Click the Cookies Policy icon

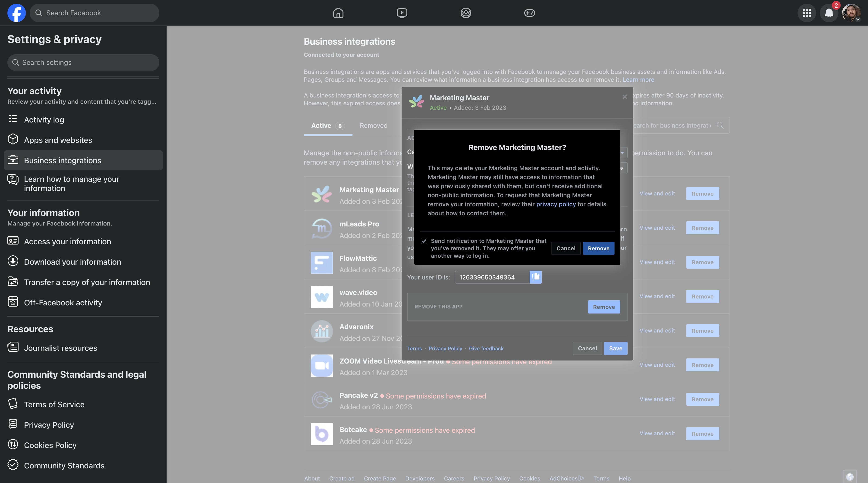pyautogui.click(x=13, y=444)
